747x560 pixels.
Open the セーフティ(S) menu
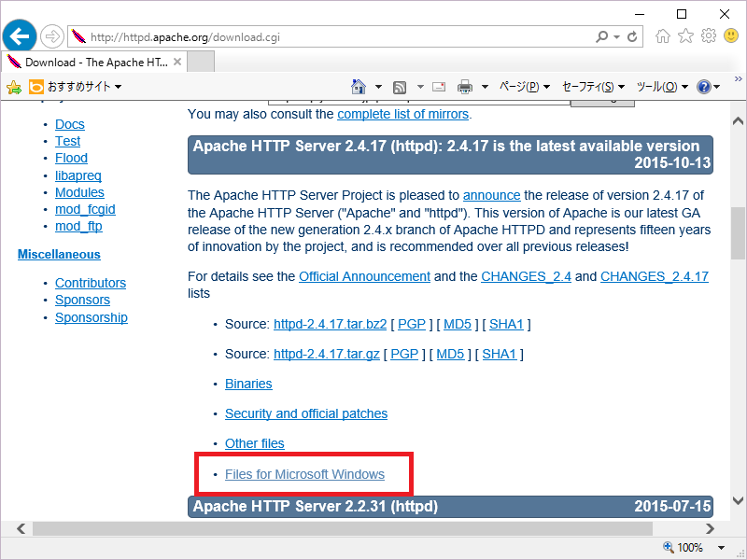pos(593,87)
